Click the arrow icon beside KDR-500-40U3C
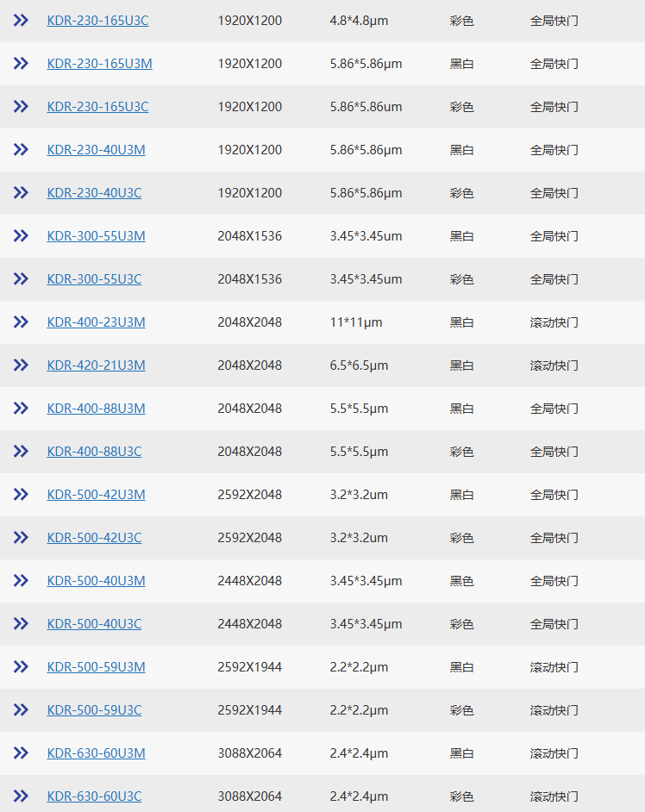Image resolution: width=645 pixels, height=812 pixels. (x=21, y=624)
